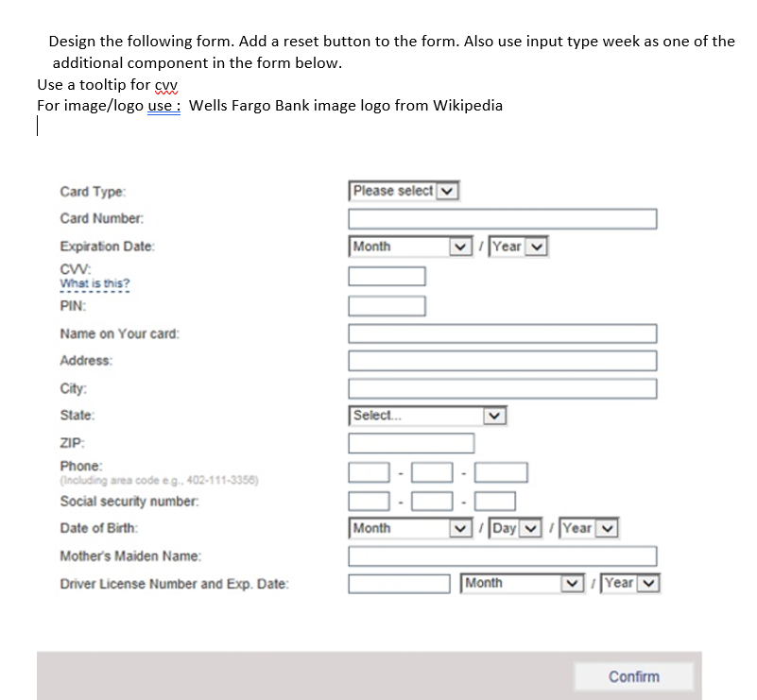Open the Card Type dropdown
The height and width of the screenshot is (700, 757).
click(x=404, y=190)
